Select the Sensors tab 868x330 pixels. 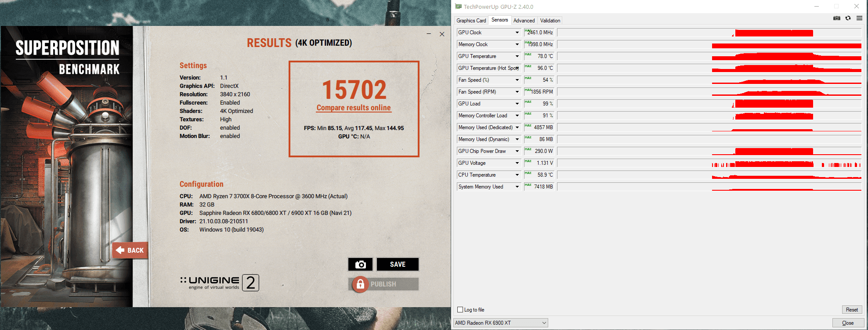click(499, 20)
